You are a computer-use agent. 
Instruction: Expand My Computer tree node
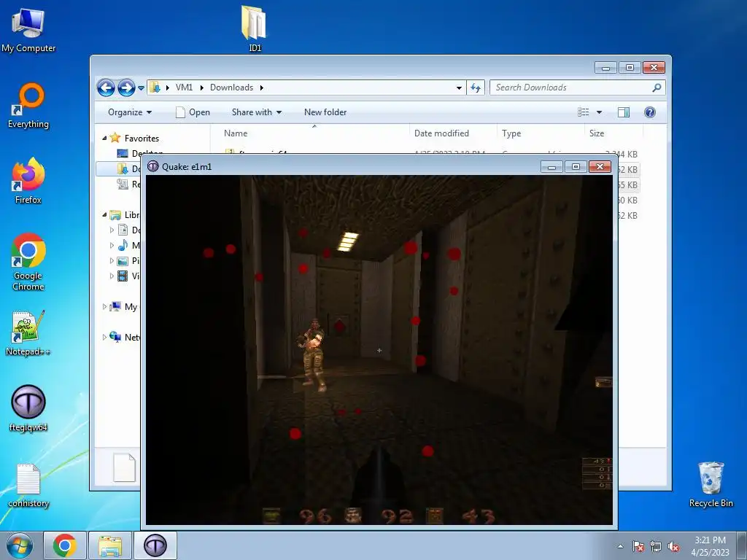point(105,307)
